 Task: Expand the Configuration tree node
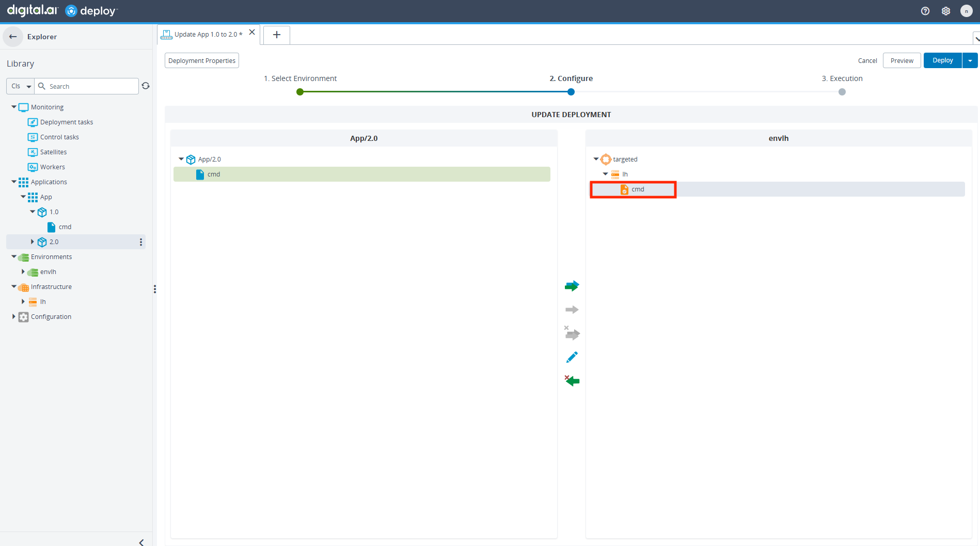pyautogui.click(x=14, y=316)
